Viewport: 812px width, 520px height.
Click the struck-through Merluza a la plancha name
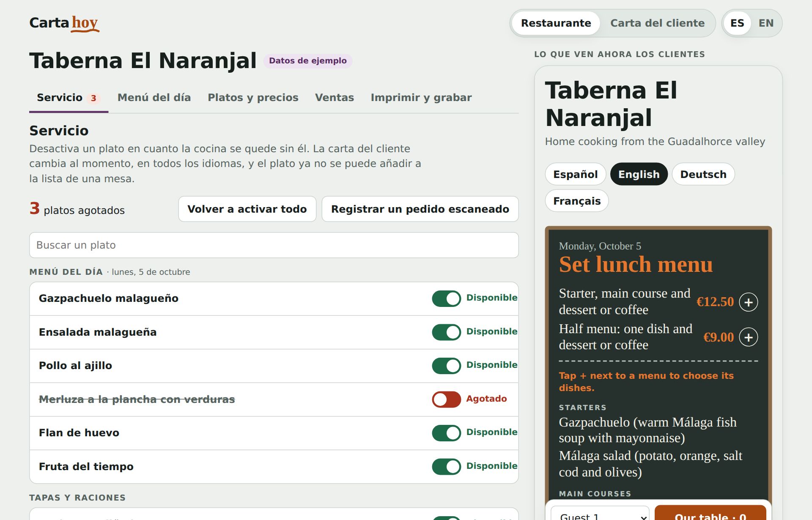pyautogui.click(x=137, y=400)
